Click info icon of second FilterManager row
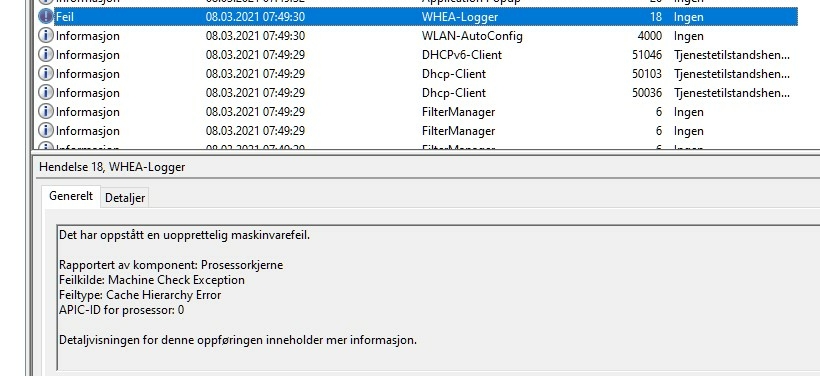This screenshot has height=376, width=820. tap(46, 130)
